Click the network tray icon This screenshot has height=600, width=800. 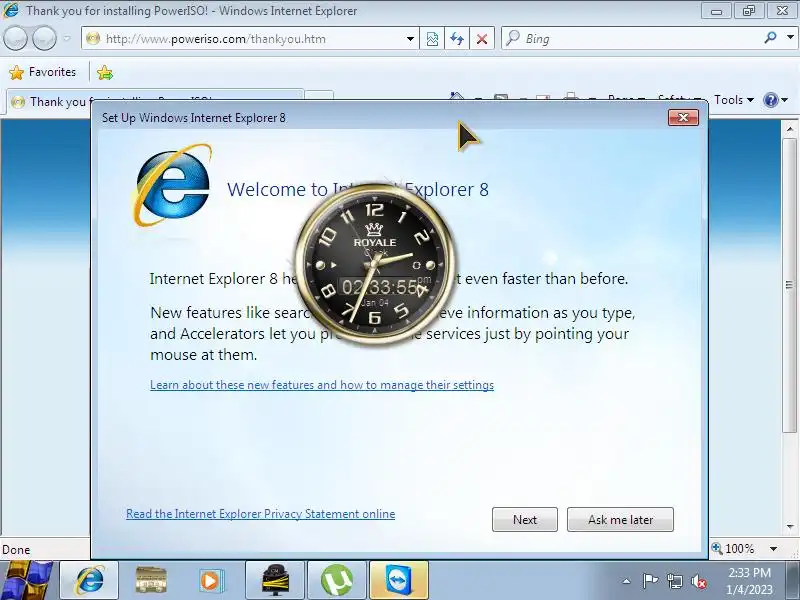pos(675,581)
